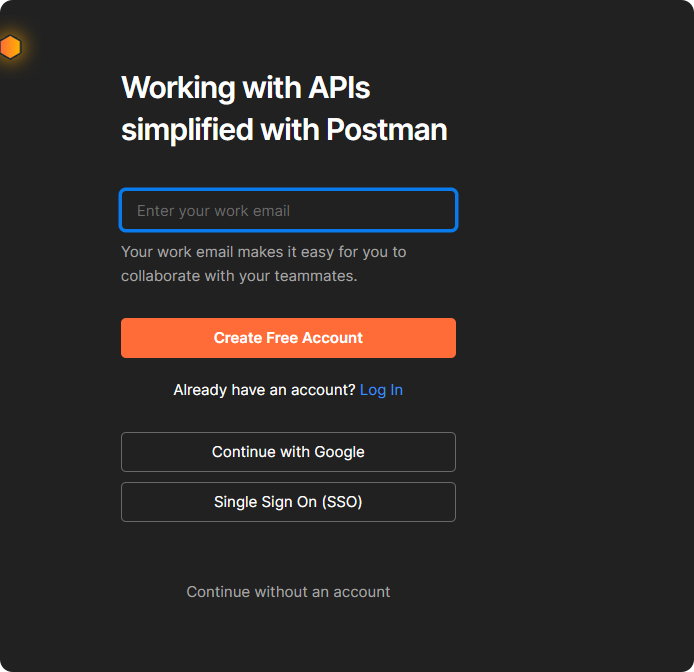Skip signup with Continue without an account
Image resolution: width=694 pixels, height=672 pixels.
click(288, 592)
